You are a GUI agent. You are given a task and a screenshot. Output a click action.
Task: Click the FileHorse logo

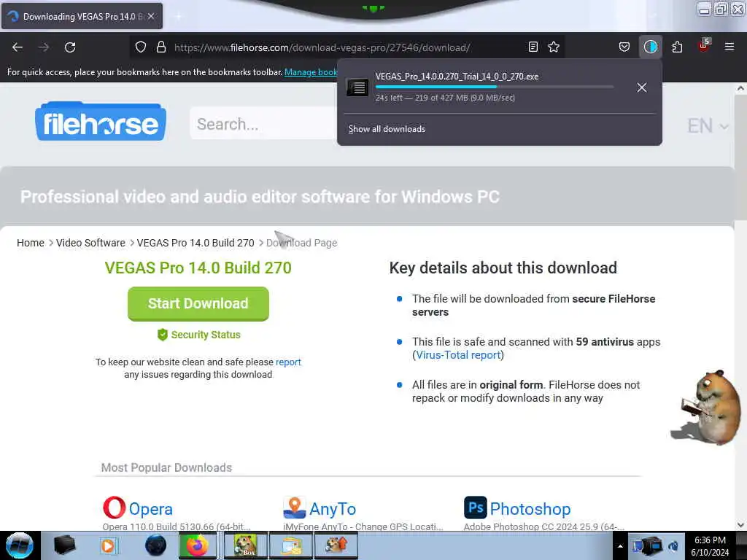click(x=101, y=122)
